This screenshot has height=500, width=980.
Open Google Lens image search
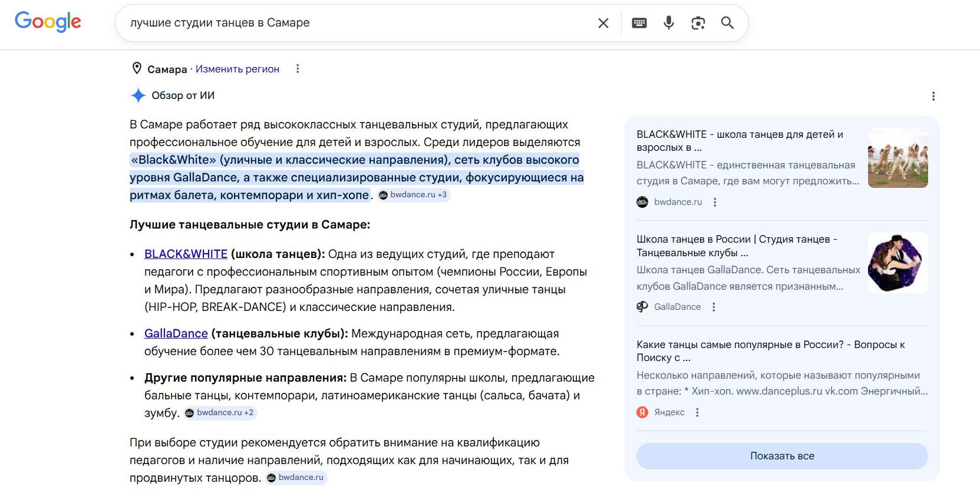pos(698,23)
